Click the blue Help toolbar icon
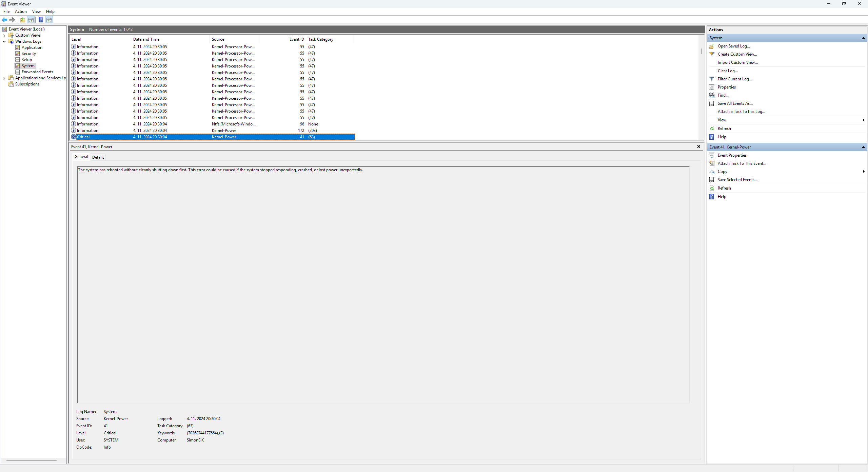 (x=41, y=20)
